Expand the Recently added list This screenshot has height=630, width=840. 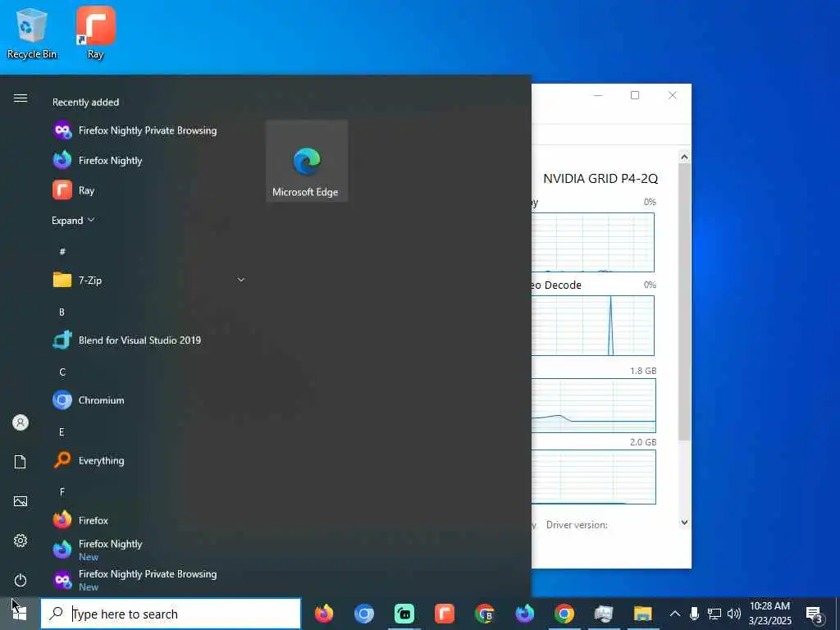(x=73, y=220)
